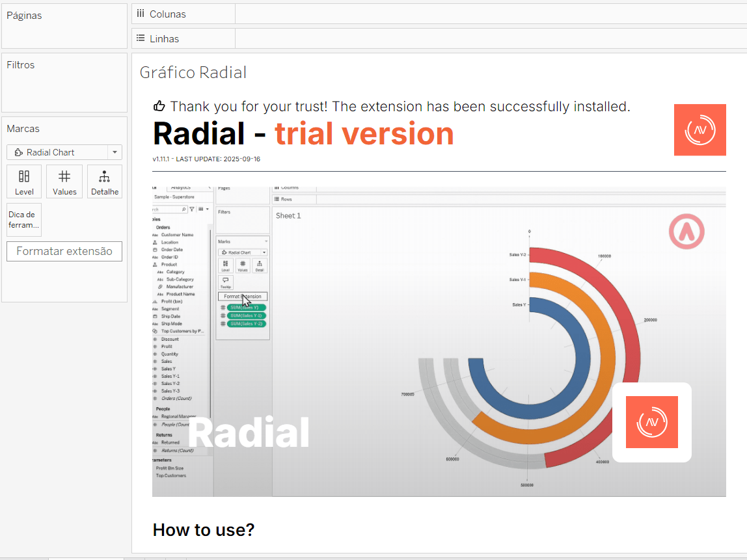
Task: Click the Values hash icon card
Action: (64, 181)
